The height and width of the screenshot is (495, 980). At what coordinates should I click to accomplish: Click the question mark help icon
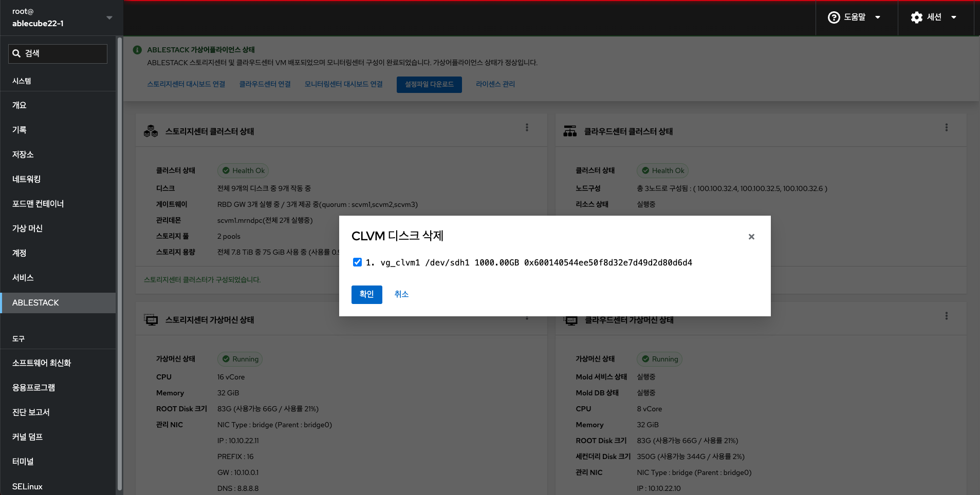point(834,17)
